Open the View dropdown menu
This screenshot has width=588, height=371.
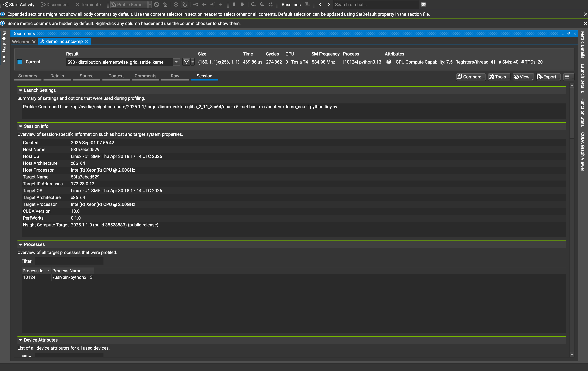tap(523, 77)
